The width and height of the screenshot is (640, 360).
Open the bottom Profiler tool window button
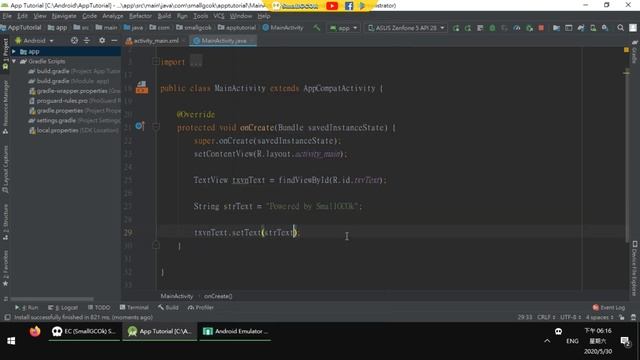[x=201, y=307]
